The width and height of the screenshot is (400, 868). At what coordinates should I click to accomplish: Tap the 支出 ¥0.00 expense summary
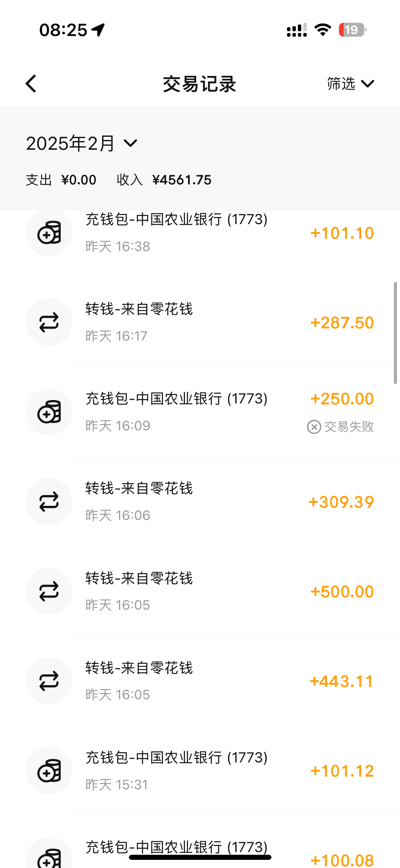click(61, 180)
